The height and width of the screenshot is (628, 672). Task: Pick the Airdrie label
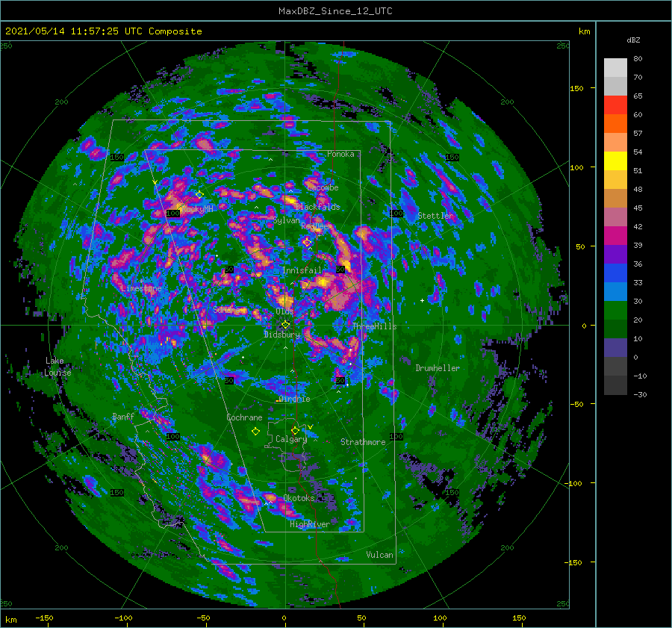click(294, 399)
